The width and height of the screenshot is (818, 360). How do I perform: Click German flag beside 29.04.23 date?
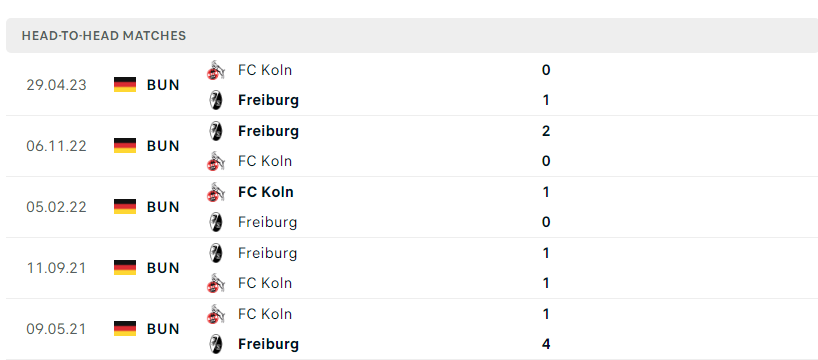[125, 85]
